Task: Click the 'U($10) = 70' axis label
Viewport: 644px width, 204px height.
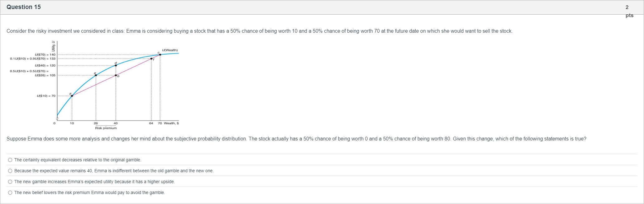Action: click(x=46, y=96)
